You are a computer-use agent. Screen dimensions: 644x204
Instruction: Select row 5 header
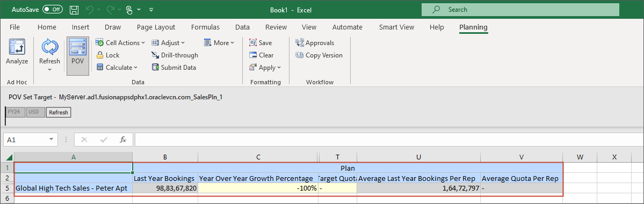[7, 188]
